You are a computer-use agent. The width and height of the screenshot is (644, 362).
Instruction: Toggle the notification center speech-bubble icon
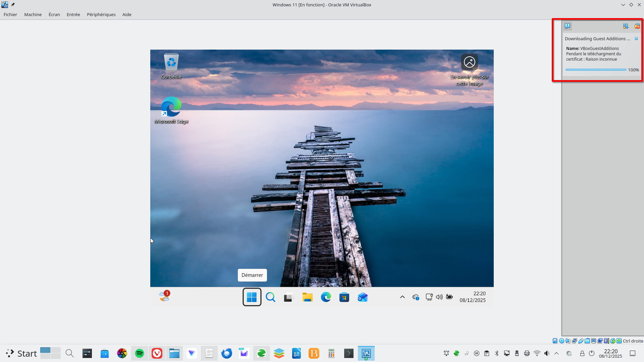(567, 26)
